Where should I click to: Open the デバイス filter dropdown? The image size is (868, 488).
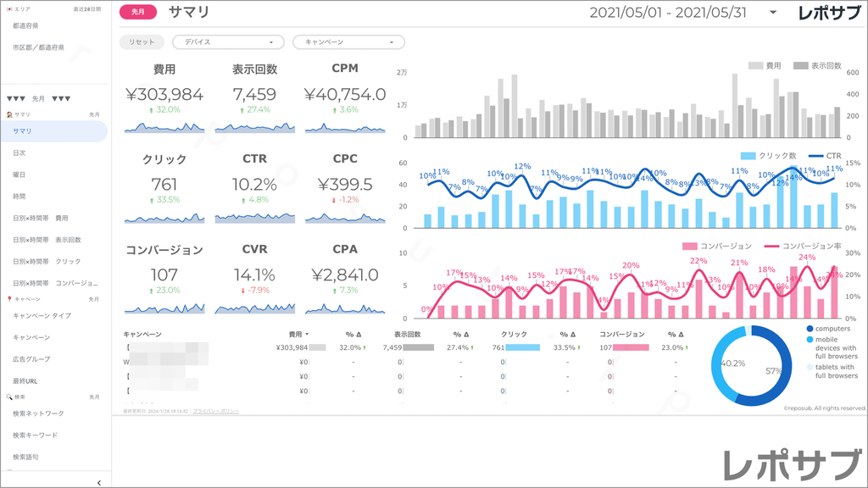point(227,42)
